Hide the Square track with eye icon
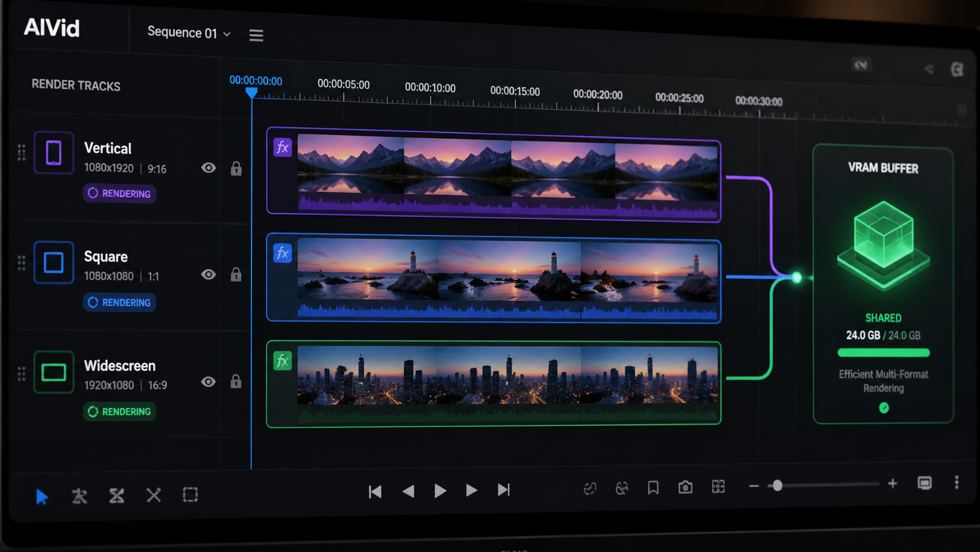Image resolution: width=980 pixels, height=552 pixels. pos(209,275)
